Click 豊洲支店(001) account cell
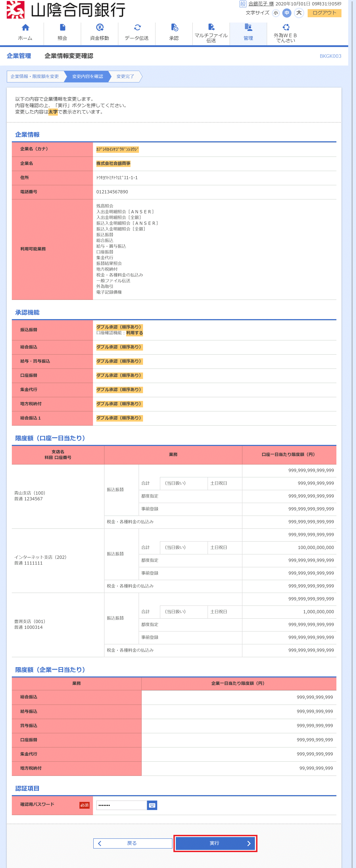Image resolution: width=356 pixels, height=868 pixels. click(58, 624)
